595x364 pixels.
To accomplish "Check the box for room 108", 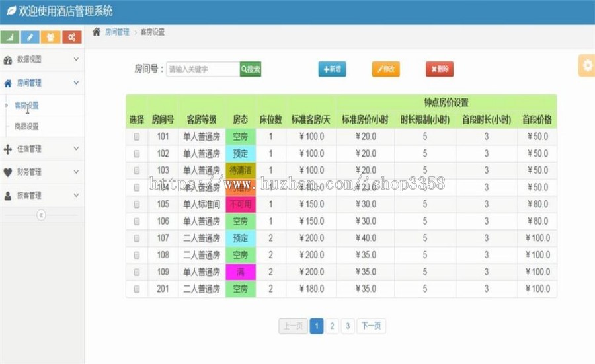I will (x=137, y=255).
